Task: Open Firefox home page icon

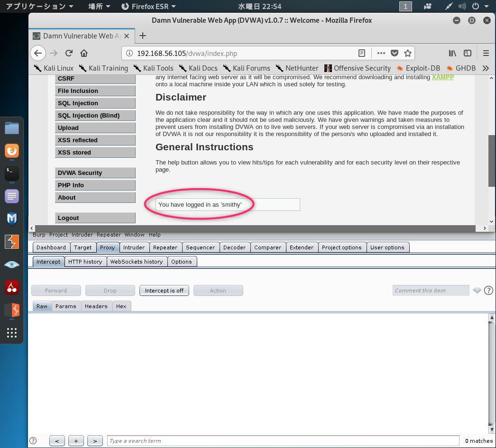Action: click(x=84, y=53)
